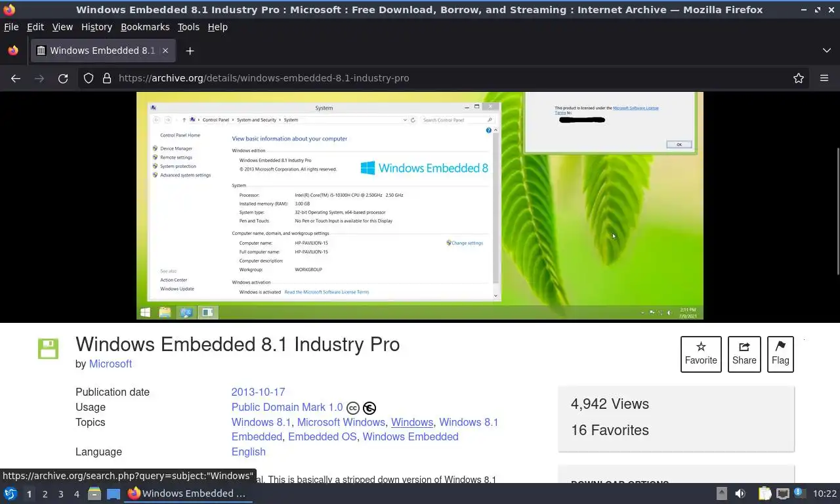Open the underlined Windows topic link
The height and width of the screenshot is (504, 840).
(x=412, y=422)
